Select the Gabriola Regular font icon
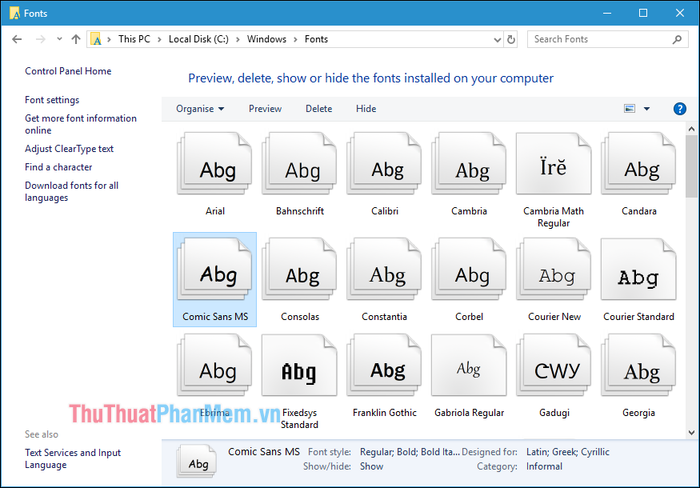 point(469,365)
